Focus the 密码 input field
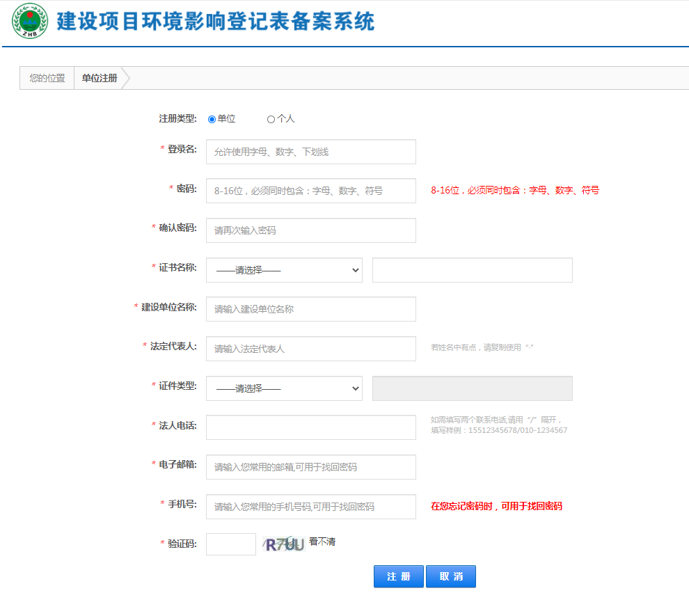 click(310, 191)
